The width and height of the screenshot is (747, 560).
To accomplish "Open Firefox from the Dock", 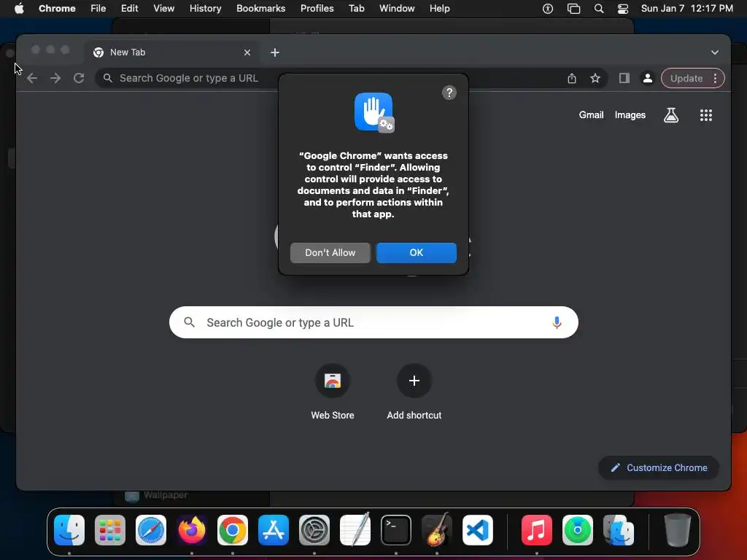I will coord(192,530).
